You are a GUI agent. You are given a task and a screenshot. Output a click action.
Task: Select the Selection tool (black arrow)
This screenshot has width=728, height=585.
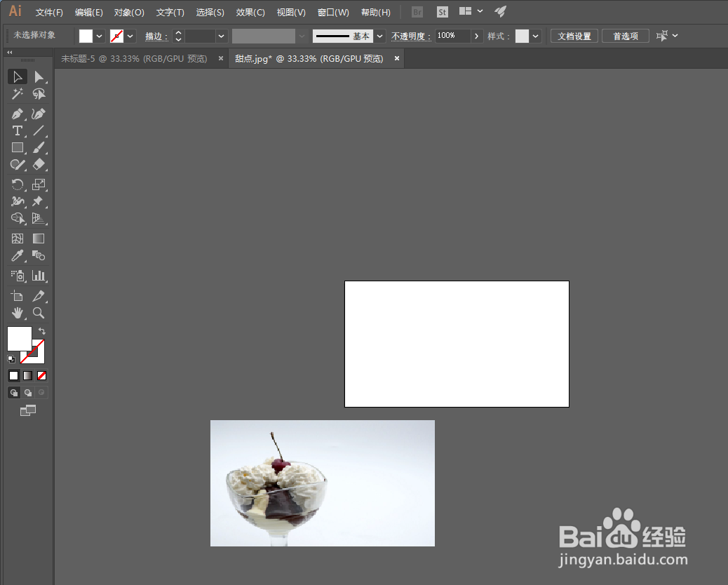(x=18, y=76)
